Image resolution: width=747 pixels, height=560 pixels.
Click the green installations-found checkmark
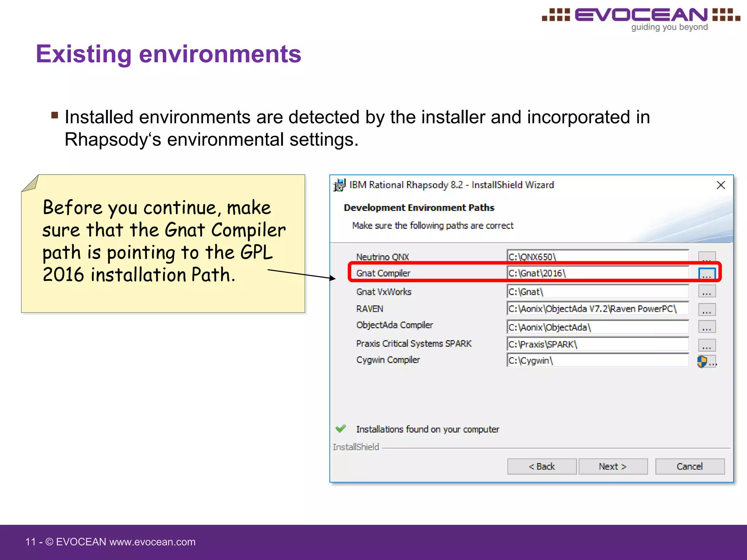(341, 429)
